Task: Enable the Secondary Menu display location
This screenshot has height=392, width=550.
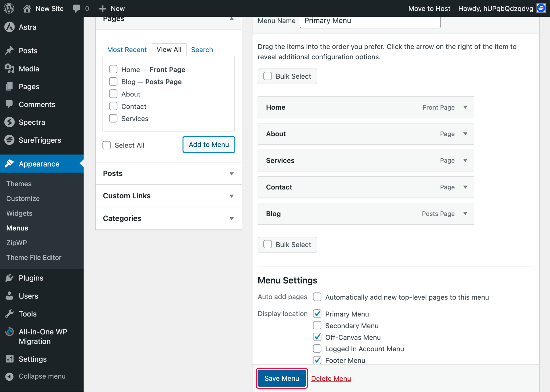Action: 317,326
